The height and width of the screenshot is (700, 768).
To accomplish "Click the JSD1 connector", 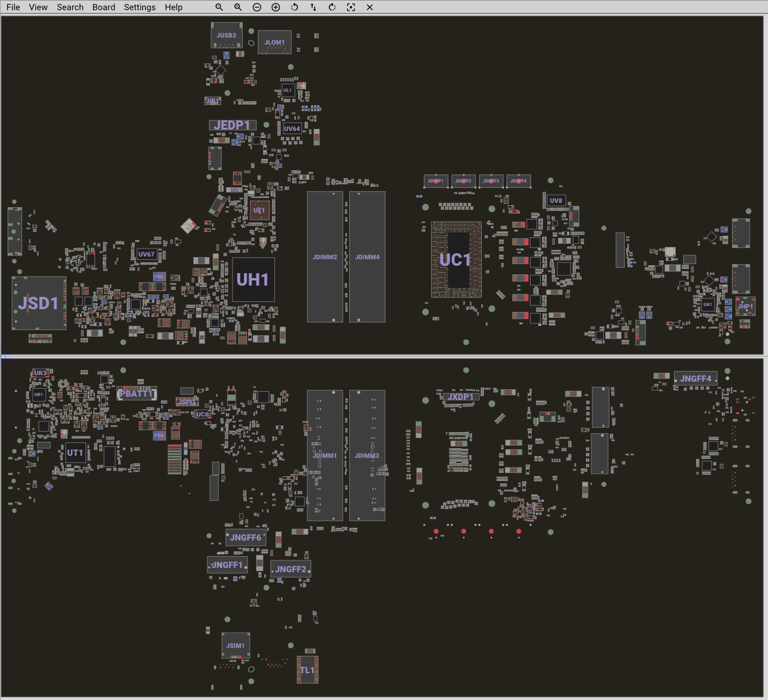I will click(39, 303).
